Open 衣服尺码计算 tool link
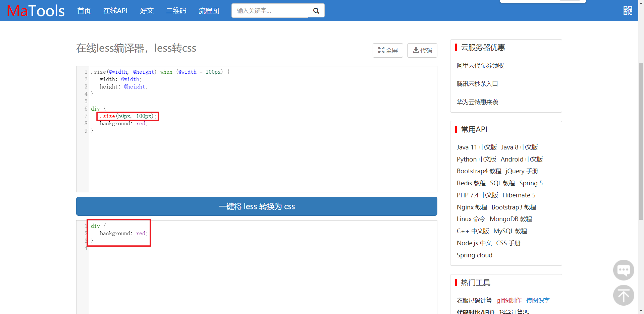The height and width of the screenshot is (314, 644). [x=474, y=300]
